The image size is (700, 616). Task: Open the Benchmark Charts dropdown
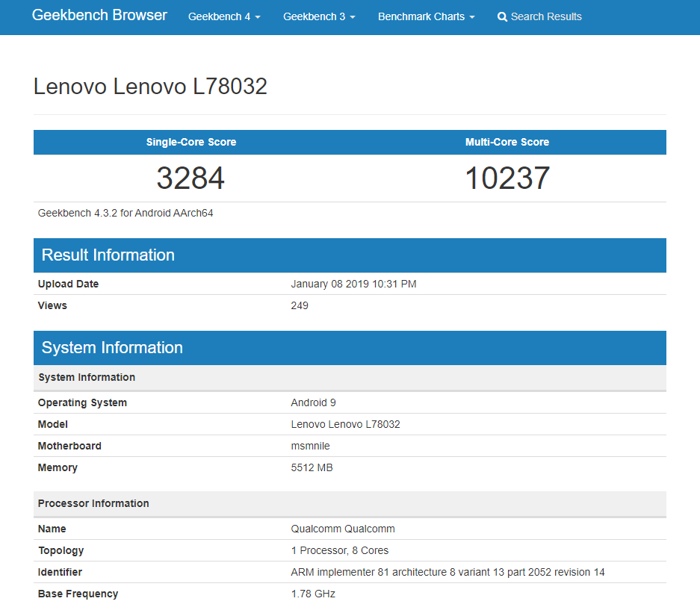[x=426, y=16]
